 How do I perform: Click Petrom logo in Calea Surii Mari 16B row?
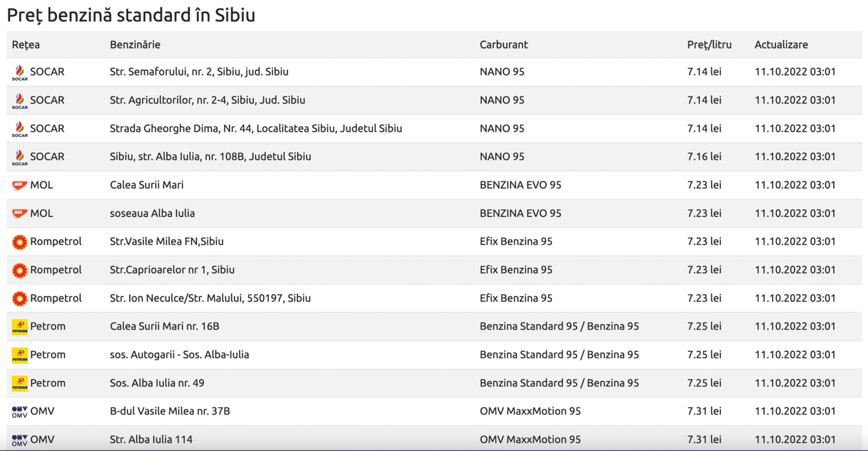coord(20,326)
